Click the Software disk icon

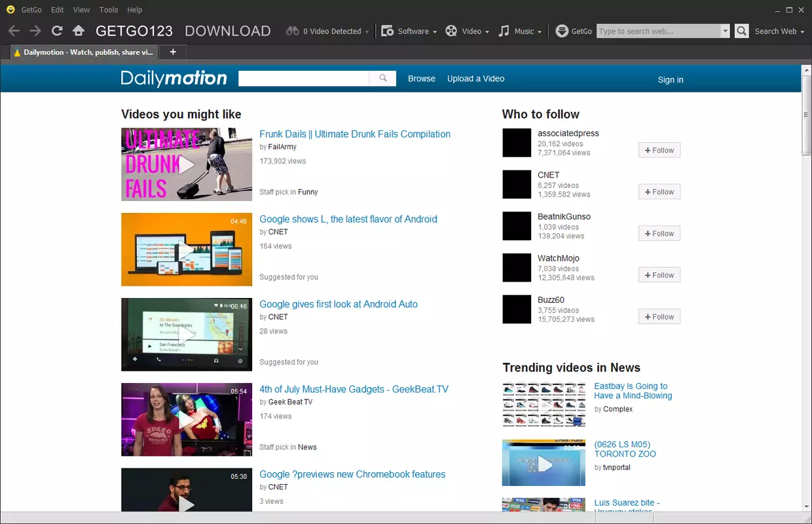387,31
